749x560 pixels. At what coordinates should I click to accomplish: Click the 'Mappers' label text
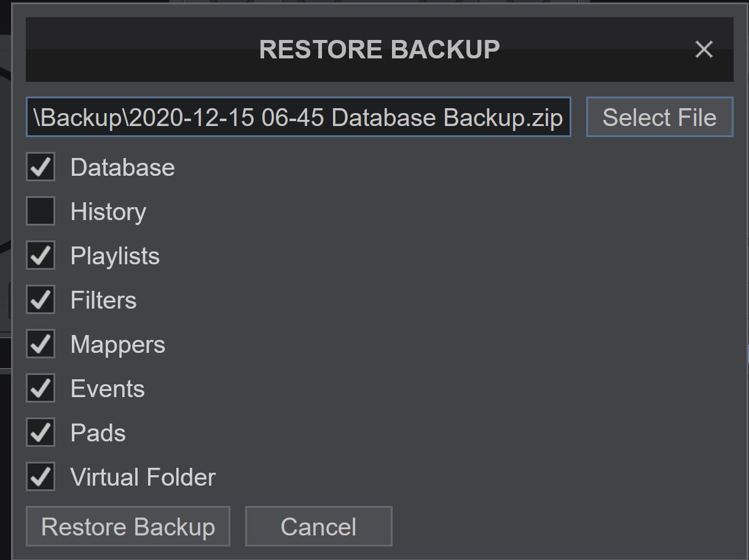(118, 345)
